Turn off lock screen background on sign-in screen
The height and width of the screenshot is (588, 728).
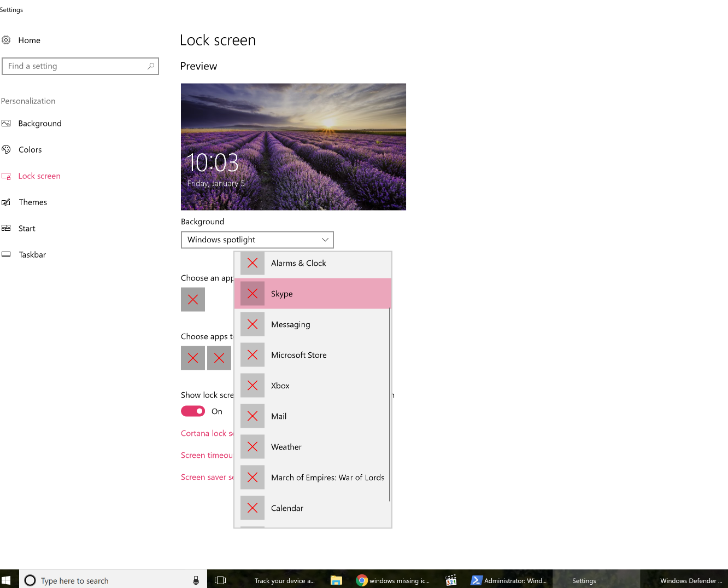click(192, 411)
